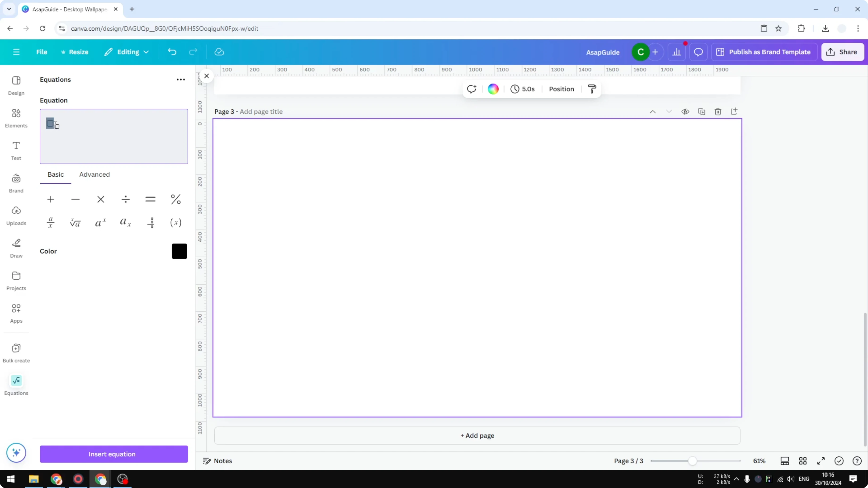Move page up using the chevron
This screenshot has width=868, height=488.
(x=652, y=111)
